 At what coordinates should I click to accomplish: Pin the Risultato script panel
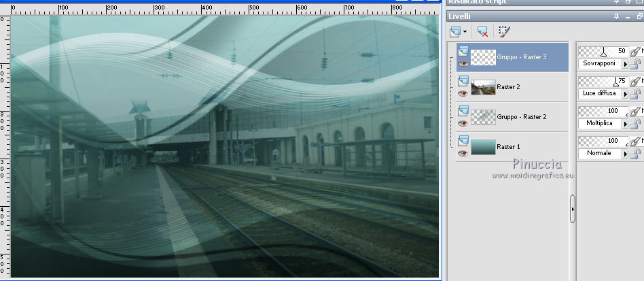pyautogui.click(x=616, y=1)
